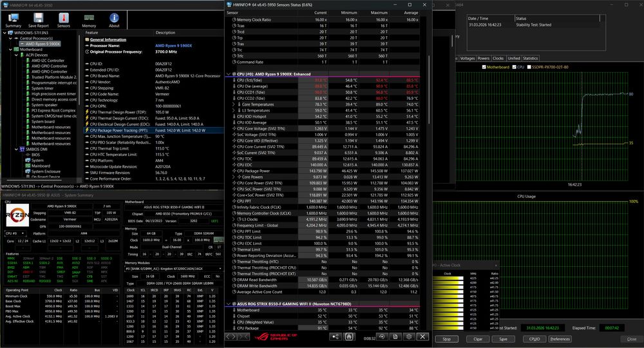Open the Statistics tab

click(x=530, y=58)
